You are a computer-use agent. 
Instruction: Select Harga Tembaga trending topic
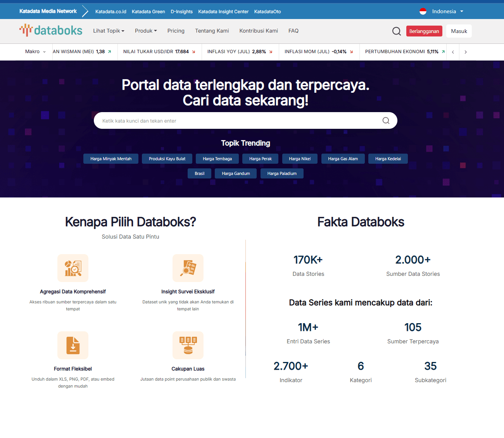pos(217,159)
